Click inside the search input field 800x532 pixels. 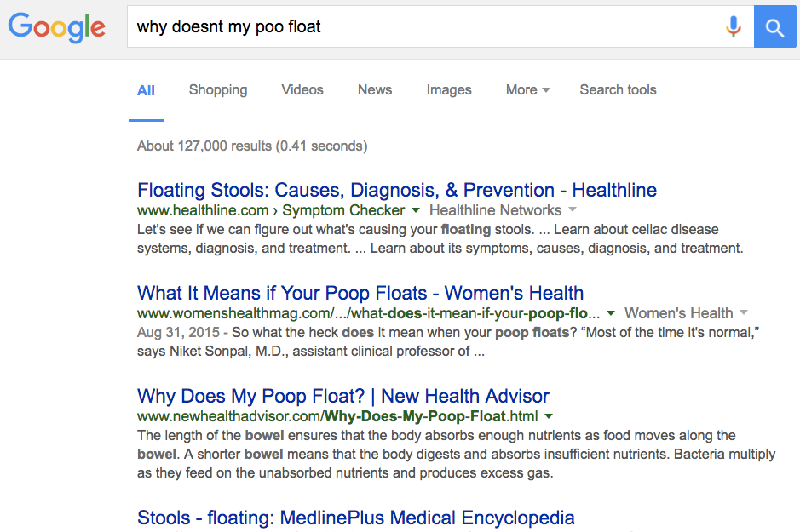pos(341,26)
